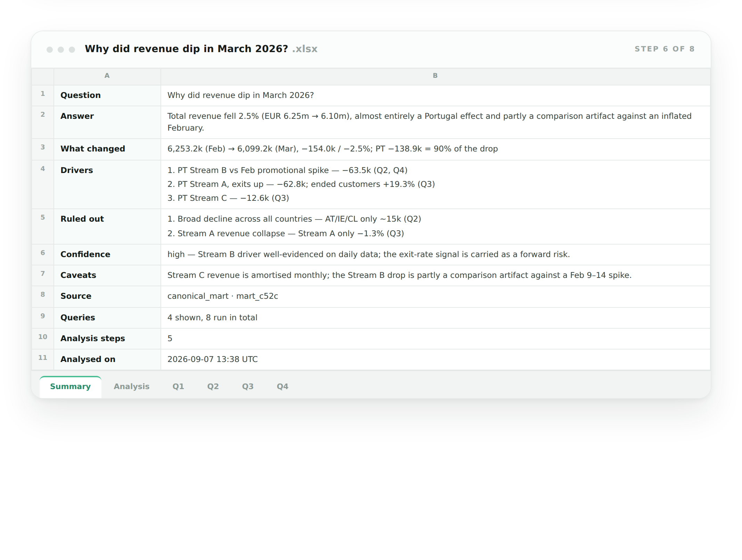Click the 'Confidence' label cell
This screenshot has width=742, height=560.
107,255
